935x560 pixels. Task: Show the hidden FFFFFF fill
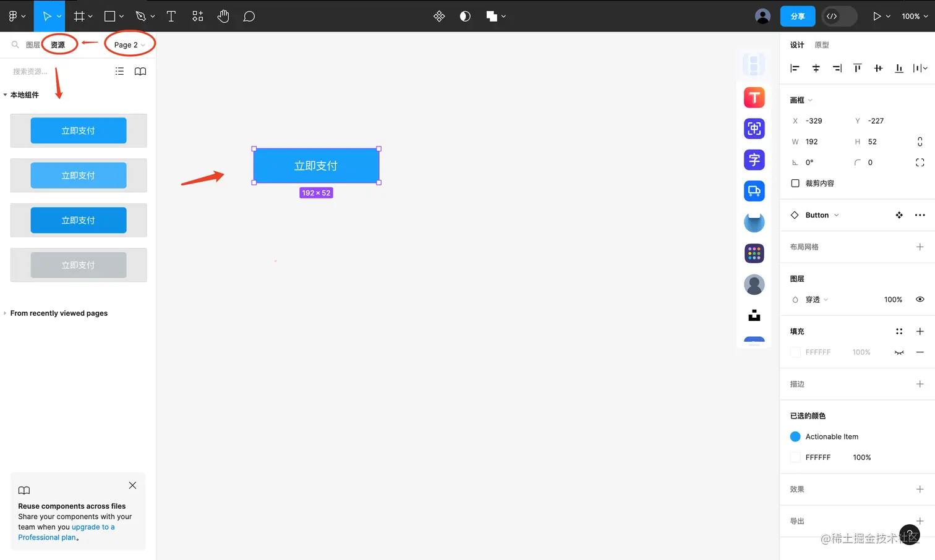(x=899, y=352)
